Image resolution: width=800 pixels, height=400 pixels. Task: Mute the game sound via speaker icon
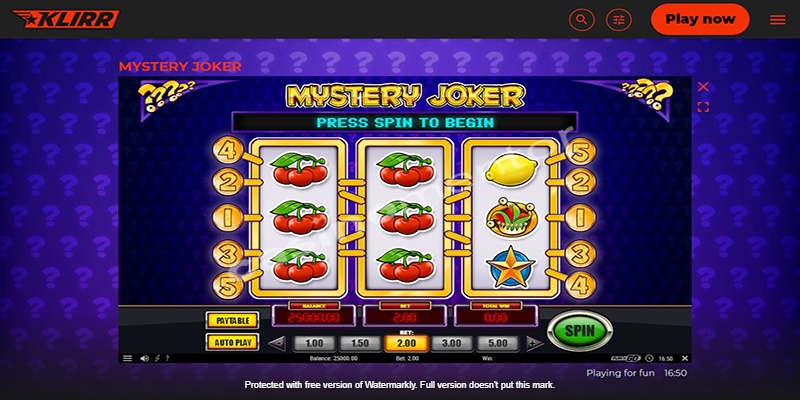click(x=144, y=358)
